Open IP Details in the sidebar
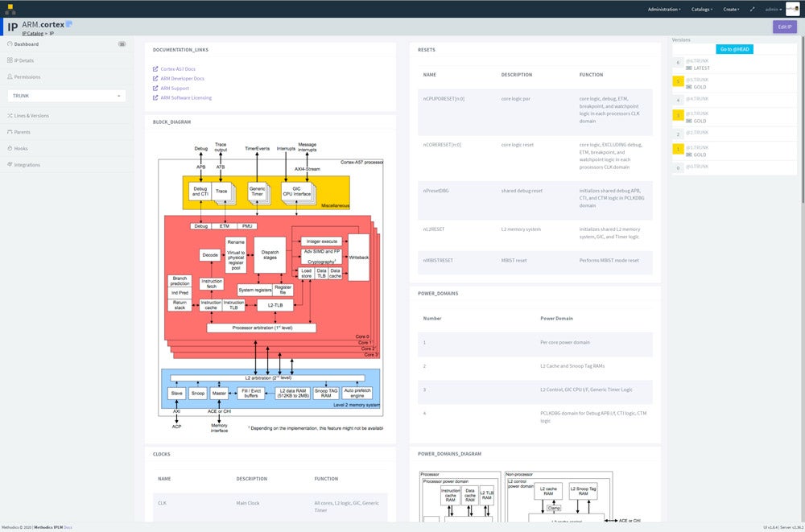Screen dimensions: 805x532 point(67,60)
